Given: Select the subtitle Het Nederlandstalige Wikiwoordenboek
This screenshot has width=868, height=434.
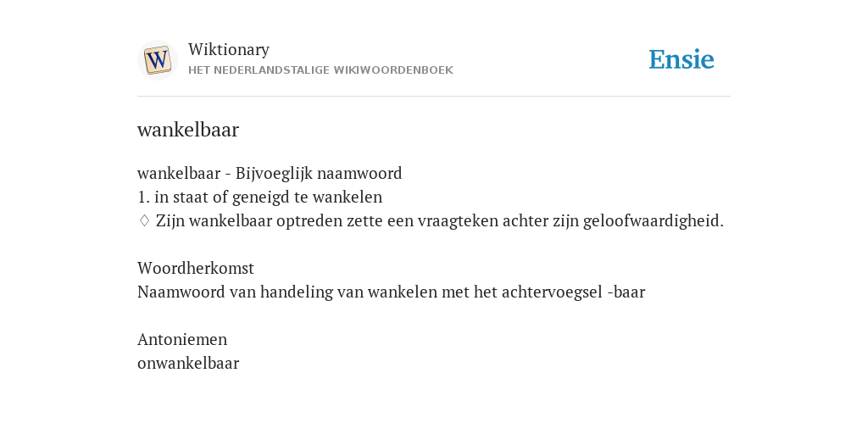Looking at the screenshot, I should click(320, 70).
